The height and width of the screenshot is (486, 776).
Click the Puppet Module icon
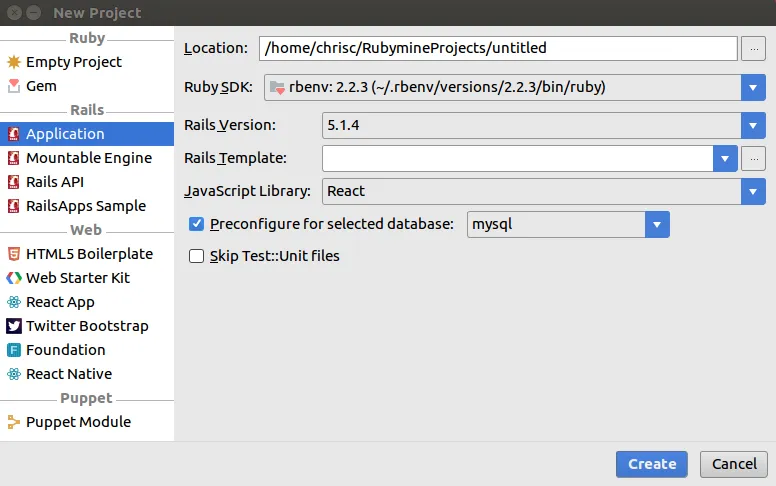point(14,422)
